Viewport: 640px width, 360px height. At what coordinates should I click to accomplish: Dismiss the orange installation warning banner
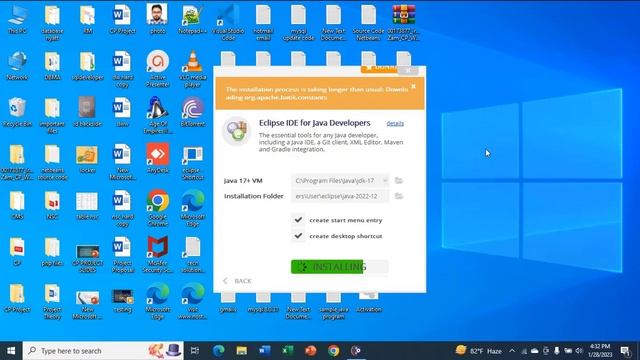(x=413, y=87)
